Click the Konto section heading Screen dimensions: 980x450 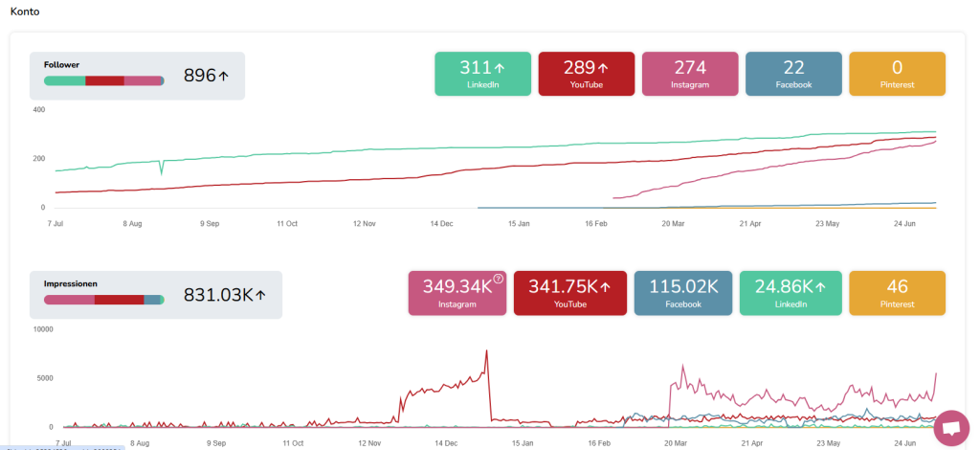(23, 11)
